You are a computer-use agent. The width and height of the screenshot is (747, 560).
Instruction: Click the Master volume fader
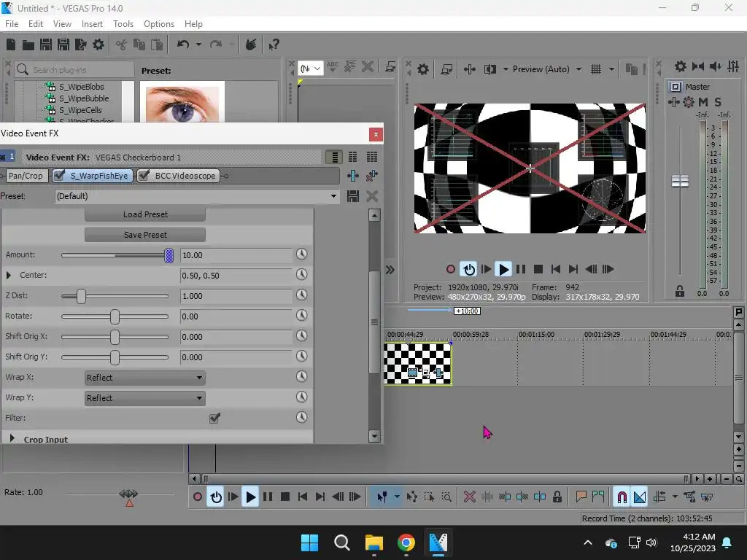(680, 181)
